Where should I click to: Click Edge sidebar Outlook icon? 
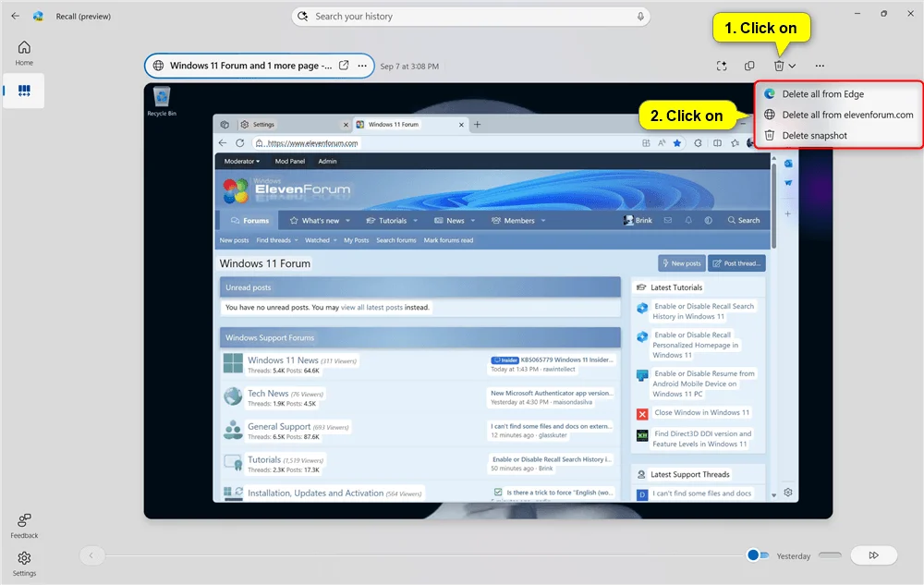tap(788, 164)
